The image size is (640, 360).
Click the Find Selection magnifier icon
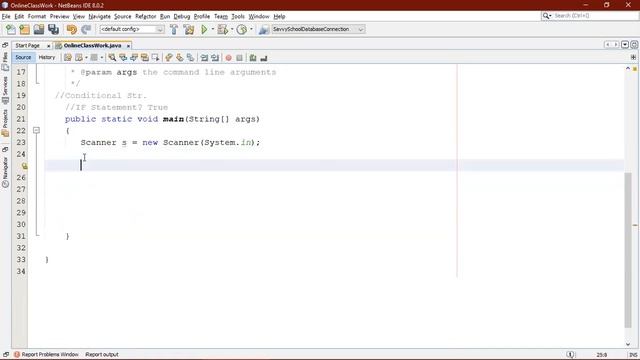[112, 58]
